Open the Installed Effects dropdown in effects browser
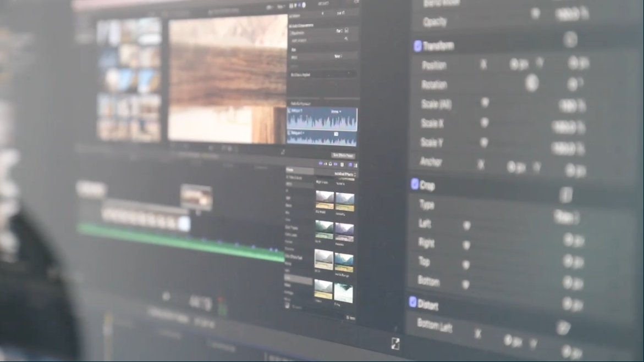644x362 pixels. click(x=345, y=174)
